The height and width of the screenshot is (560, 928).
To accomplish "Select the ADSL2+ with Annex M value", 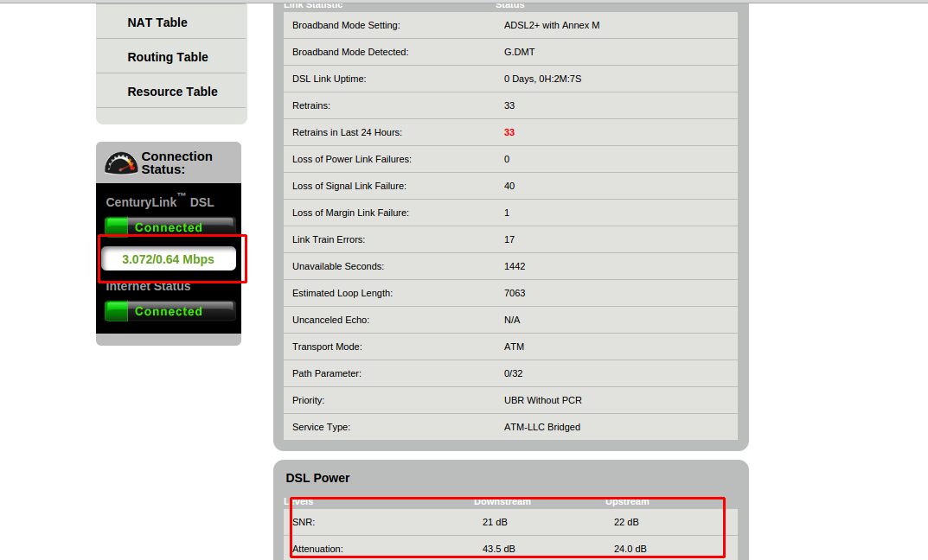I will click(552, 25).
